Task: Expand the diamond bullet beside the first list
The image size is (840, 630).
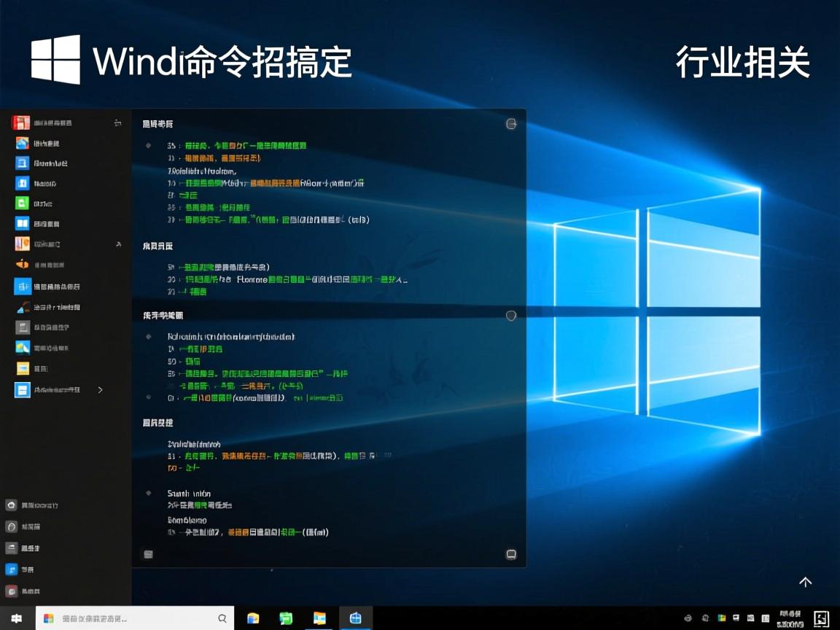Action: pyautogui.click(x=149, y=144)
